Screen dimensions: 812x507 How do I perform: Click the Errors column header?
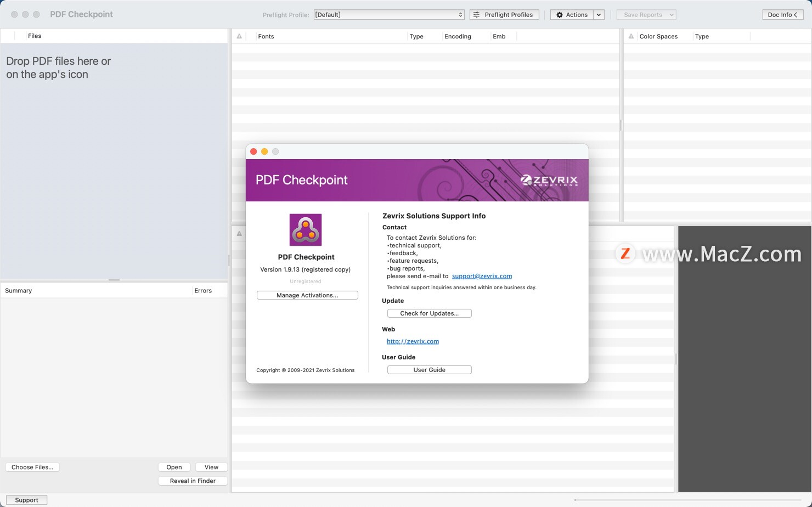click(x=209, y=290)
